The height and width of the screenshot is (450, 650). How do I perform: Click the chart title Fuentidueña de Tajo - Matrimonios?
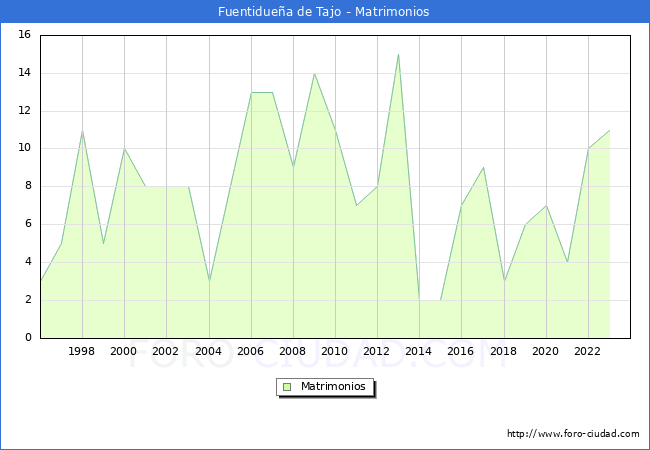click(x=324, y=12)
